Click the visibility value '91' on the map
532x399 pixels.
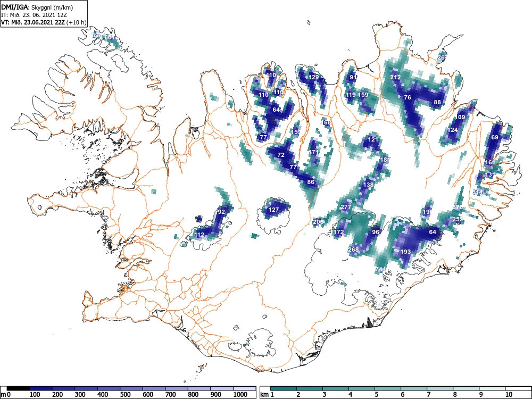[354, 77]
